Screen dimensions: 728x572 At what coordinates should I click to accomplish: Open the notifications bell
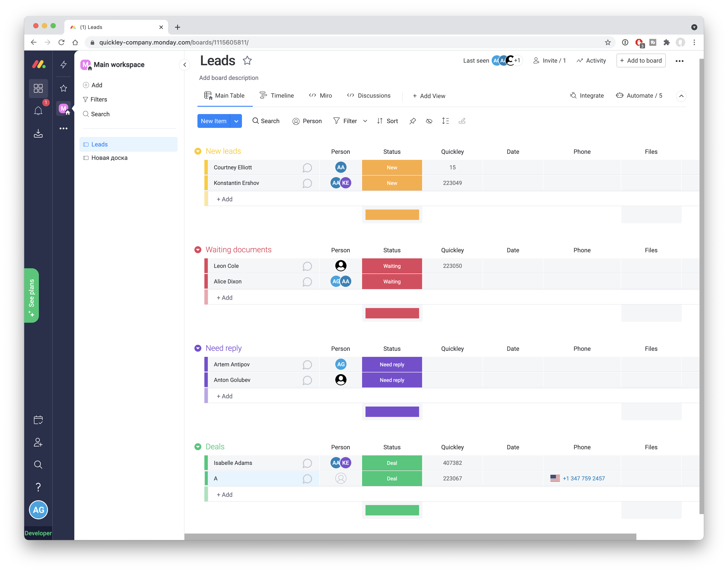(x=38, y=111)
